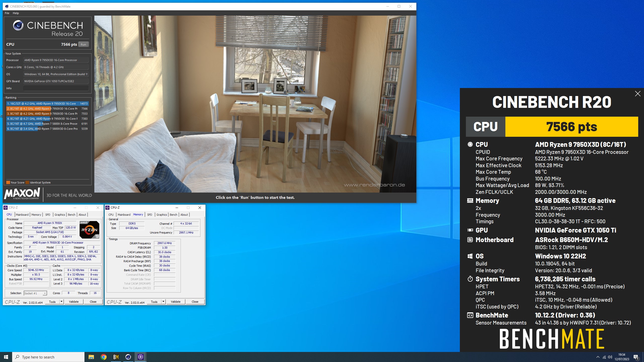Select the Ryzen 7 5800X3D ranking entry

(x=48, y=129)
